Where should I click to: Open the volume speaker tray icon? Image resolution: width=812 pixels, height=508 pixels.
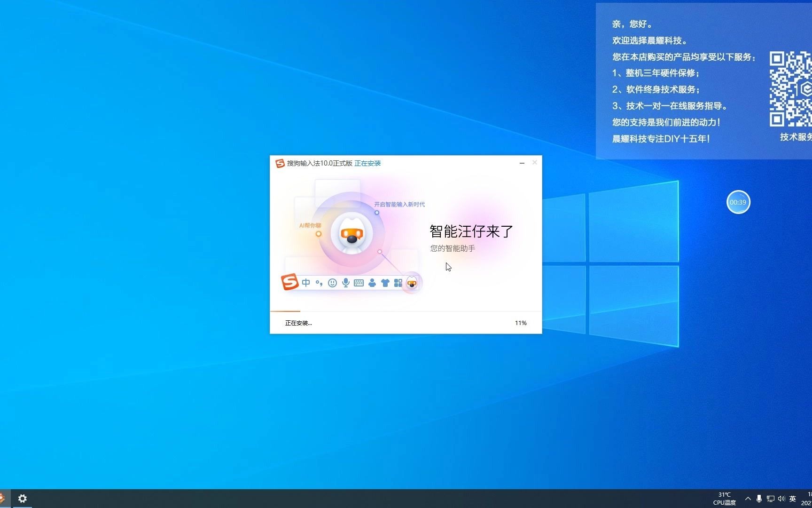point(781,499)
